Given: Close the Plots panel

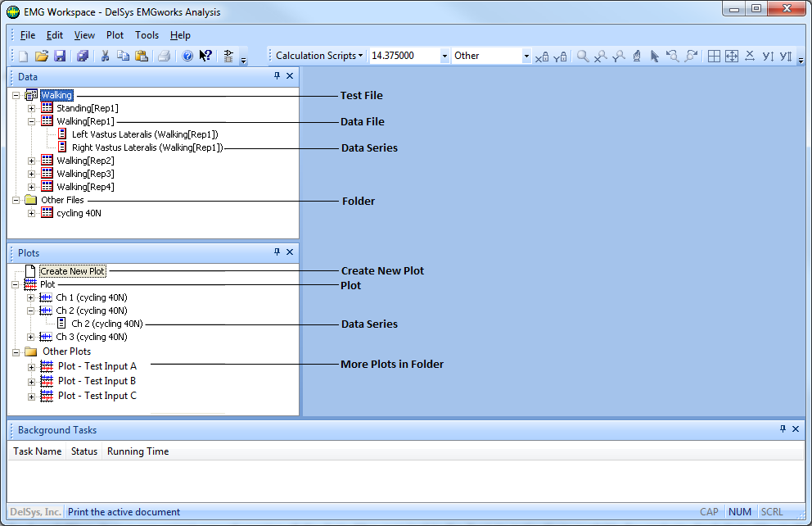Looking at the screenshot, I should click(290, 252).
